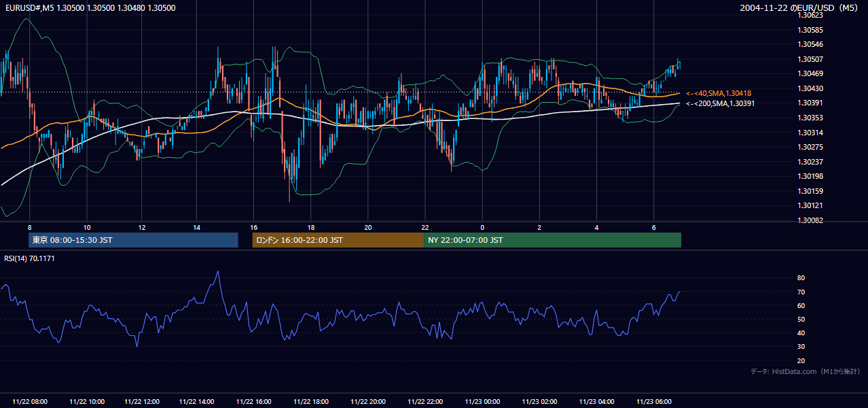The height and width of the screenshot is (408, 868).
Task: Click price level 1.30198 on axis
Action: (x=810, y=176)
